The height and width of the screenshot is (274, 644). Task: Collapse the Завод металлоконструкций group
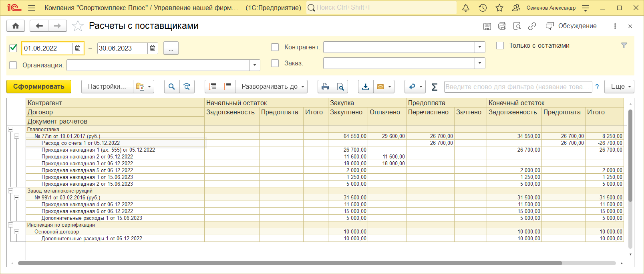[11, 191]
